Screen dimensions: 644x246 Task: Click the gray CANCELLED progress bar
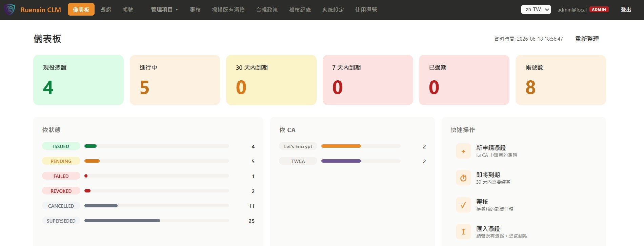pyautogui.click(x=101, y=206)
